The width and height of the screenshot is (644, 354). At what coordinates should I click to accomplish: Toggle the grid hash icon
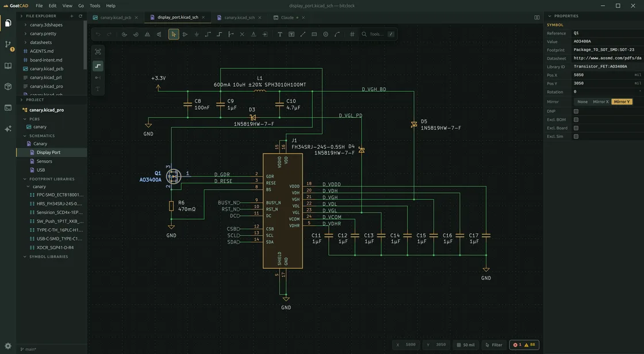tap(352, 34)
